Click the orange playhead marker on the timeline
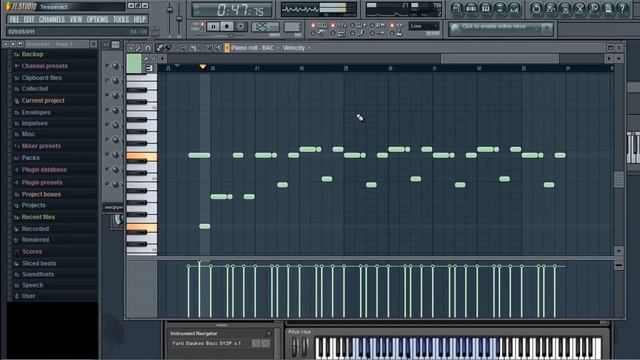 tap(203, 67)
